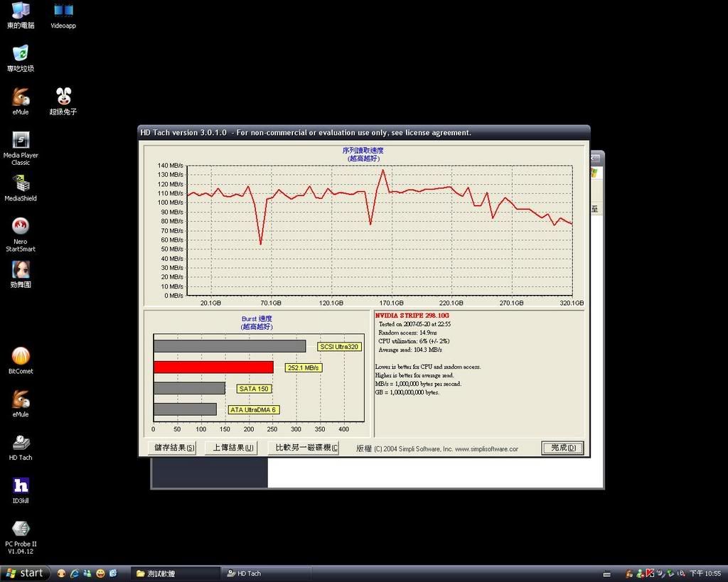This screenshot has height=582, width=728.
Task: Click the ATA UltraDMA 6 label
Action: 253,410
